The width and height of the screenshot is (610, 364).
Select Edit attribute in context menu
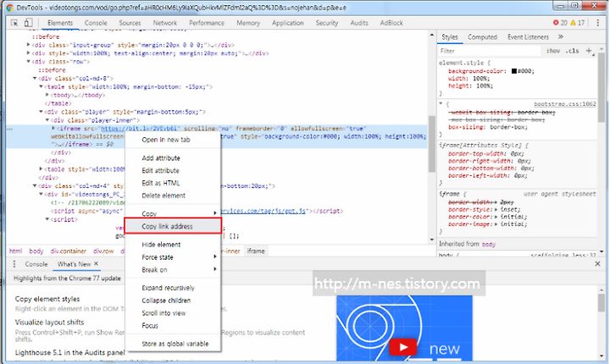(173, 170)
